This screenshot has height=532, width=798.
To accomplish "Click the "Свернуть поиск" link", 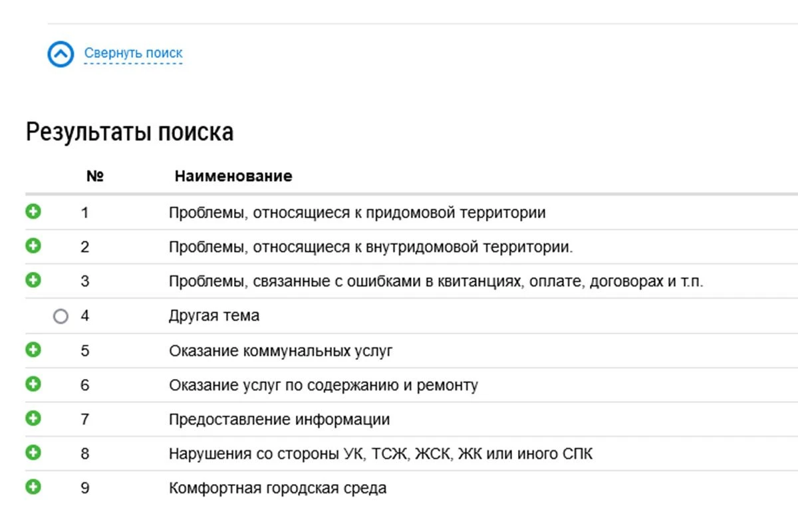I will (133, 53).
